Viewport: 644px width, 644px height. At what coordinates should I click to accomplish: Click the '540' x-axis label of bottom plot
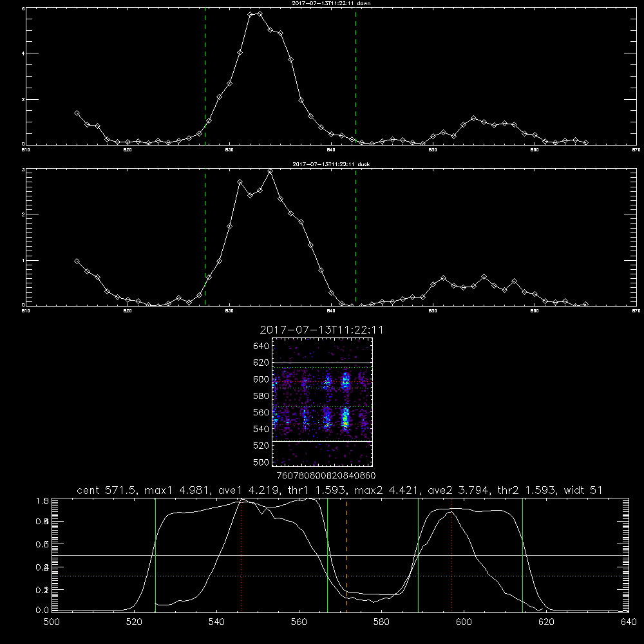(x=216, y=622)
